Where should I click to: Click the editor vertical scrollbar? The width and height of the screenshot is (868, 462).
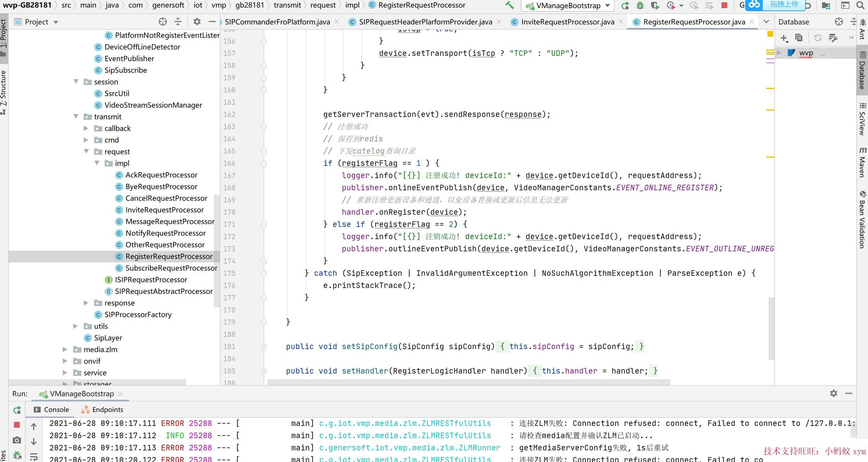(771, 328)
